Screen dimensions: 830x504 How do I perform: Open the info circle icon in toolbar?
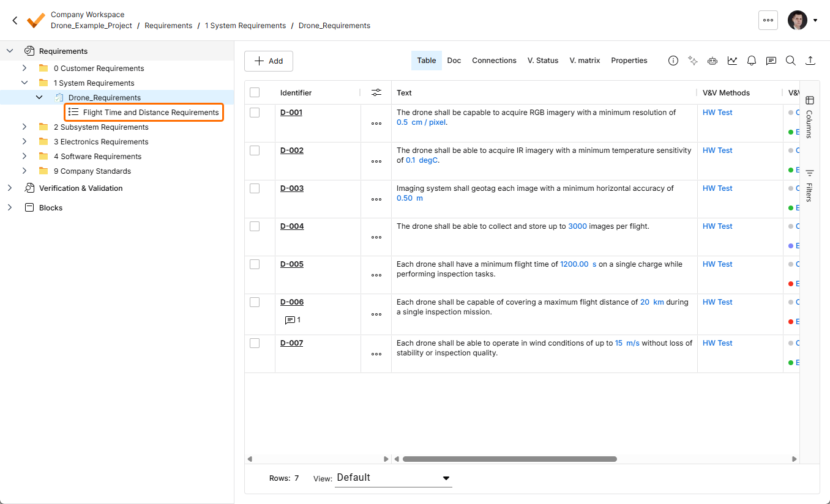673,61
